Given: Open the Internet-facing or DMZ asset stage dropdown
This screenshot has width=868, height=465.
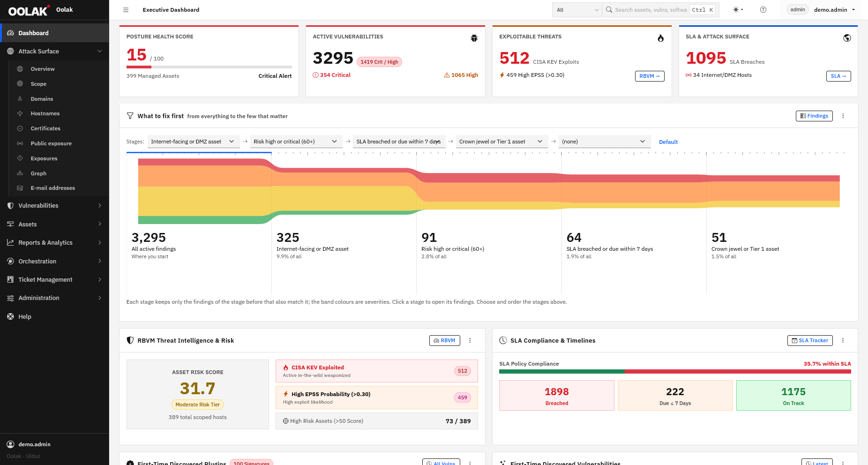Looking at the screenshot, I should [194, 142].
